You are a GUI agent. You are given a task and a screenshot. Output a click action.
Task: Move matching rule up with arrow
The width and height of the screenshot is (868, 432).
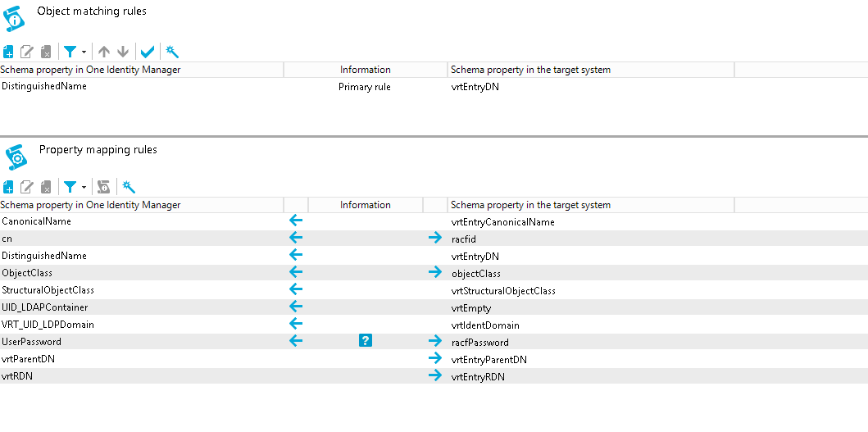pos(103,52)
